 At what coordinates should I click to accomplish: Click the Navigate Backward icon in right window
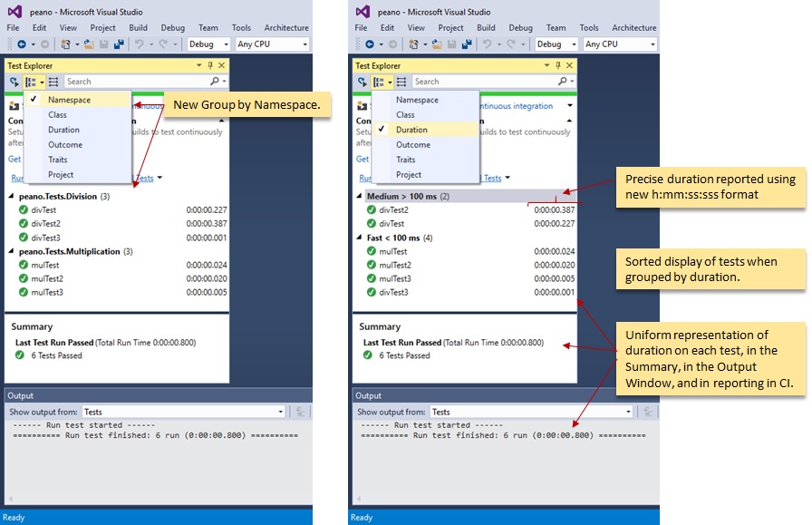370,44
